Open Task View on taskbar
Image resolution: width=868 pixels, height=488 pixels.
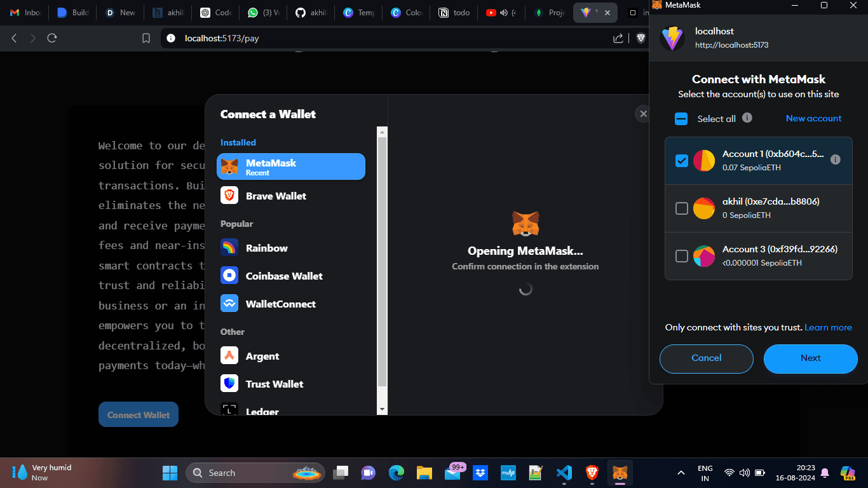click(341, 473)
